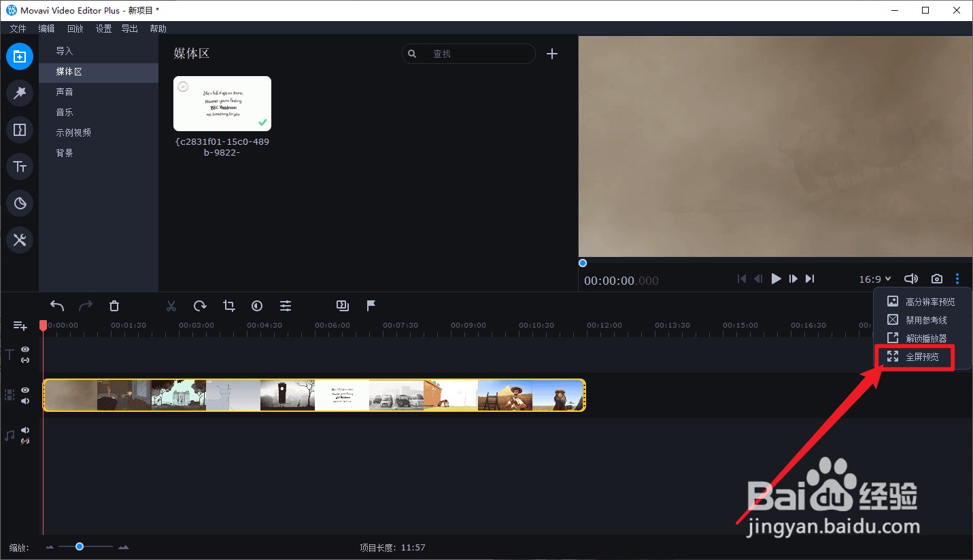Open the 文件 menu

18,29
